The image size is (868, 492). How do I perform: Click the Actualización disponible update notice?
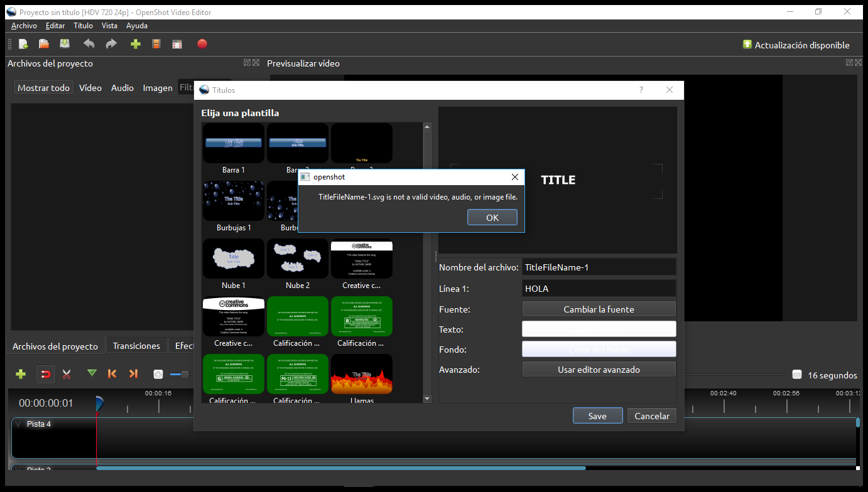pyautogui.click(x=796, y=45)
